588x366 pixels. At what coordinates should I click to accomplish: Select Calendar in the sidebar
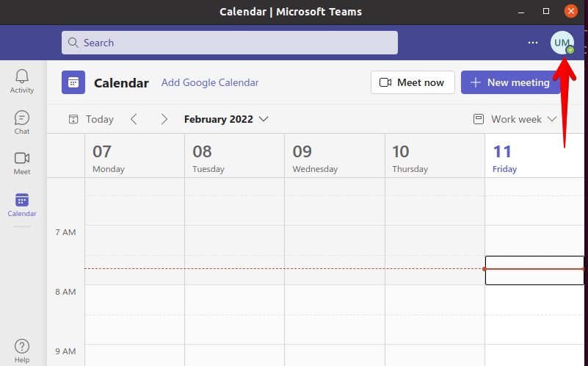pyautogui.click(x=22, y=205)
